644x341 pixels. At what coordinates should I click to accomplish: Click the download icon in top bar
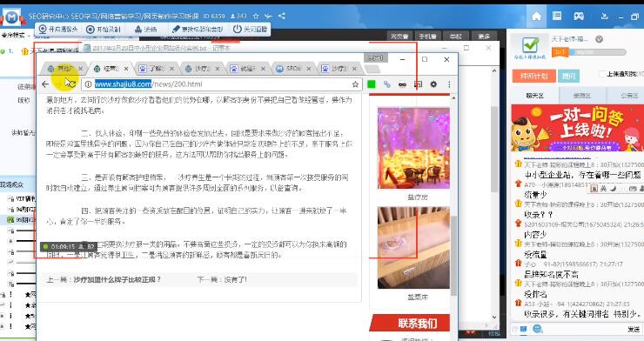click(x=604, y=17)
